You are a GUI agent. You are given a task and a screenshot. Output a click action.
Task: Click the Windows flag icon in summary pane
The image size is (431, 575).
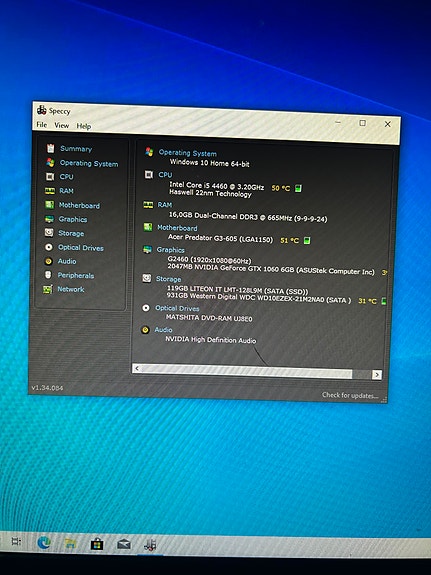tap(149, 151)
